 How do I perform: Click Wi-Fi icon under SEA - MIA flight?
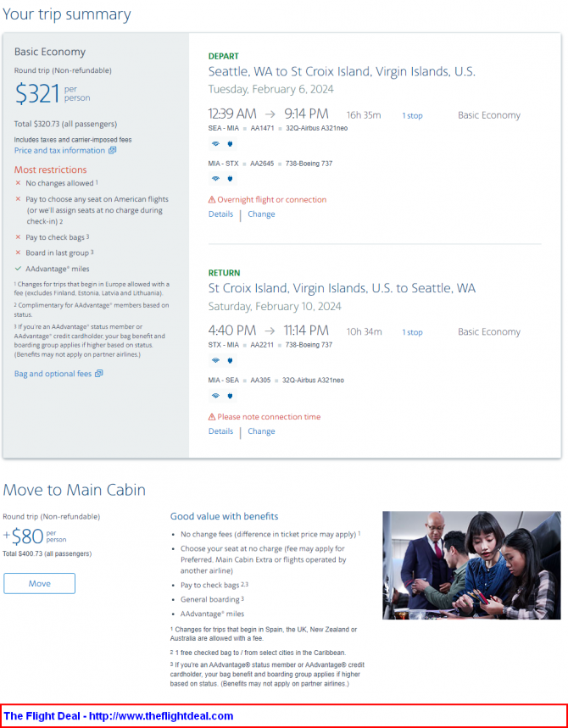click(215, 144)
